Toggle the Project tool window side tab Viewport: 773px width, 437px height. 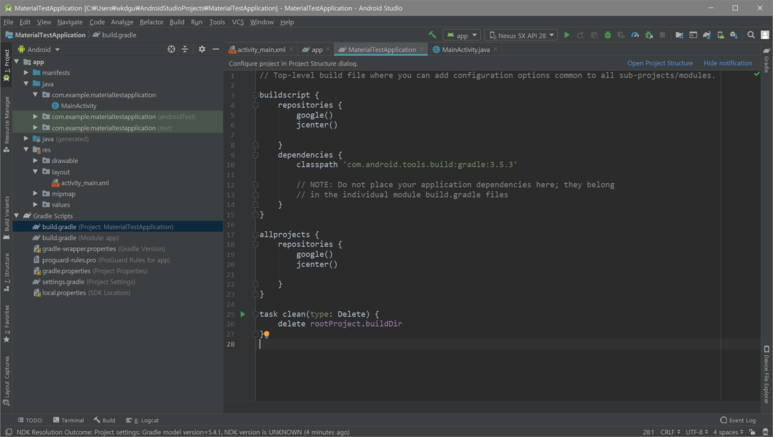pos(6,66)
